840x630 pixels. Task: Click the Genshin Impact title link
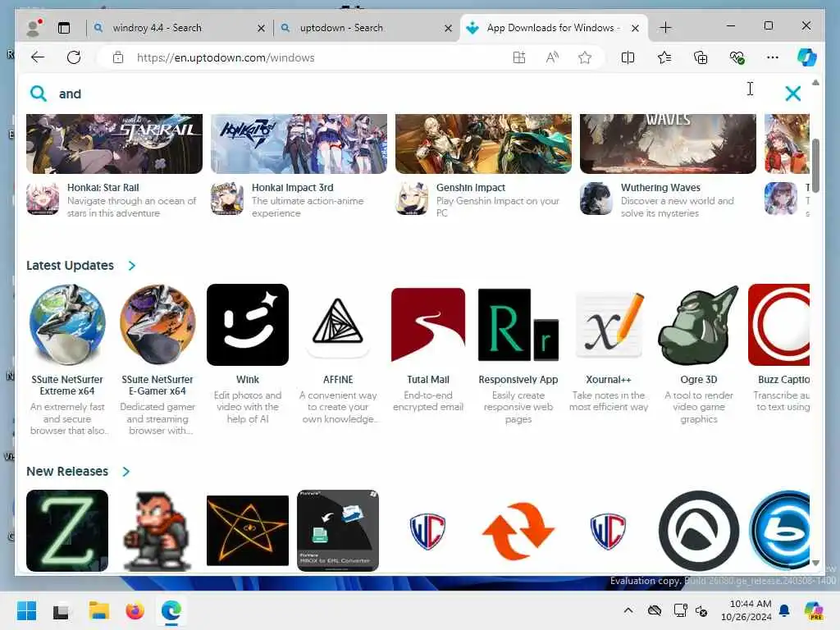click(x=470, y=188)
